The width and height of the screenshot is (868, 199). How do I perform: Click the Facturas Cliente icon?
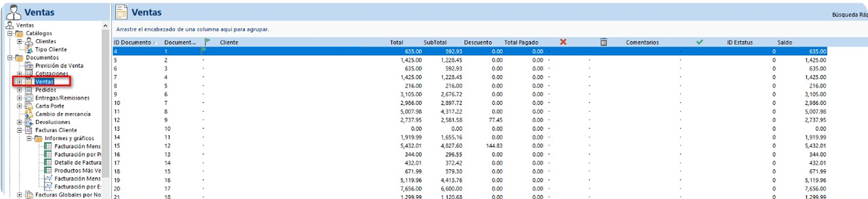29,130
